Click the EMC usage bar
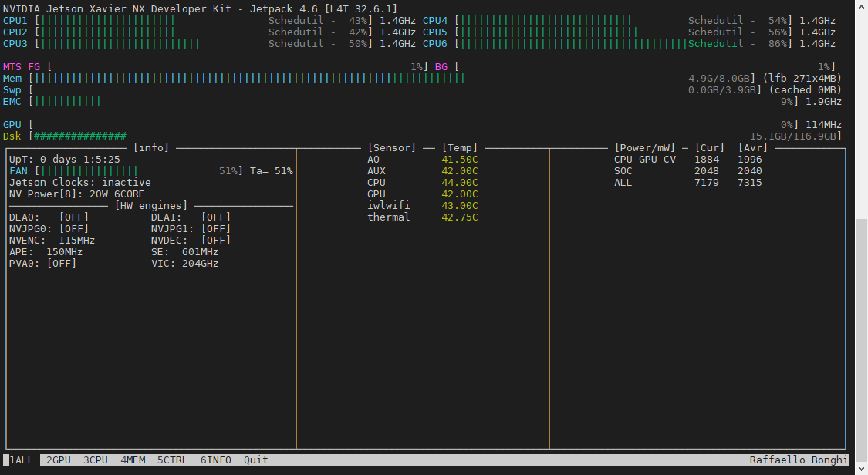The height and width of the screenshot is (475, 868). [67, 101]
